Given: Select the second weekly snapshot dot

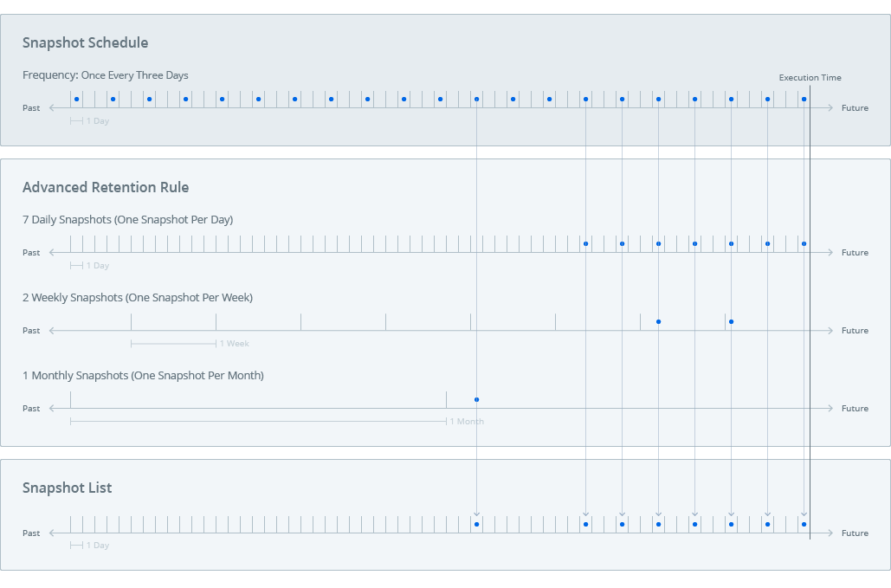Looking at the screenshot, I should tap(731, 321).
